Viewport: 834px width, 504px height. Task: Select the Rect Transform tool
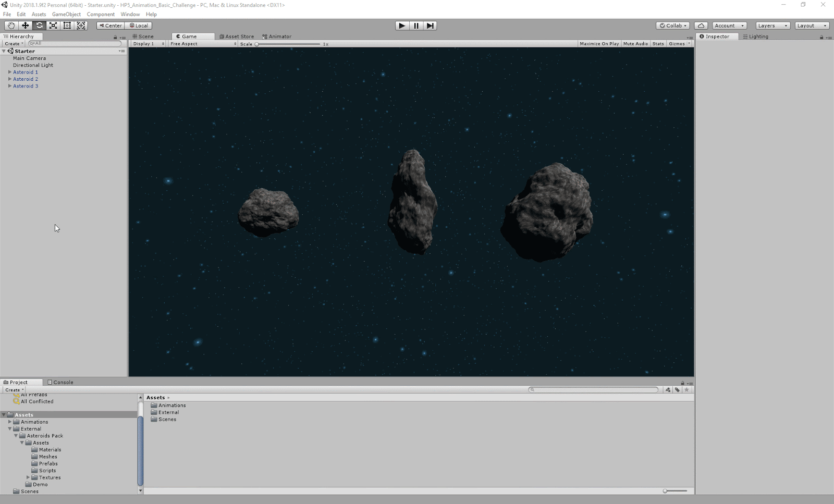[x=67, y=26]
